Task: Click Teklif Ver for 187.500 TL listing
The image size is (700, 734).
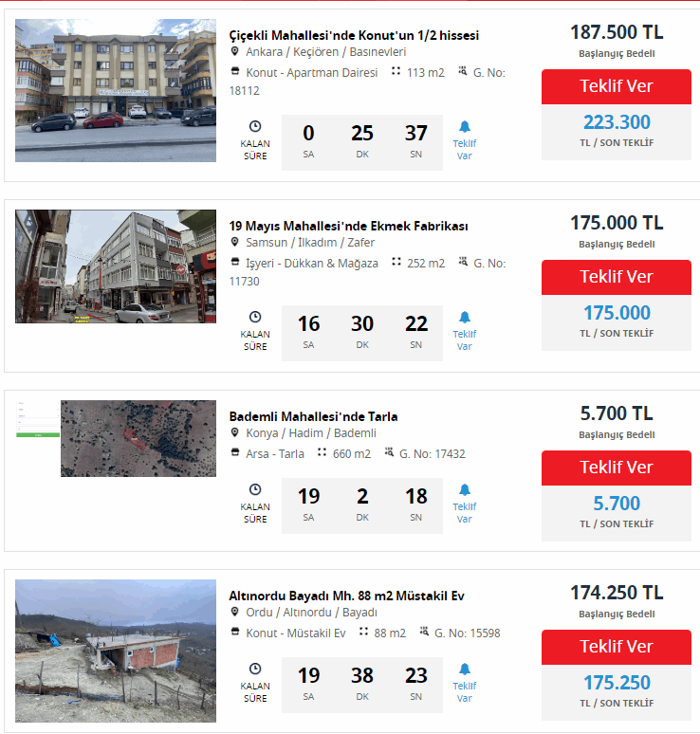Action: tap(617, 86)
